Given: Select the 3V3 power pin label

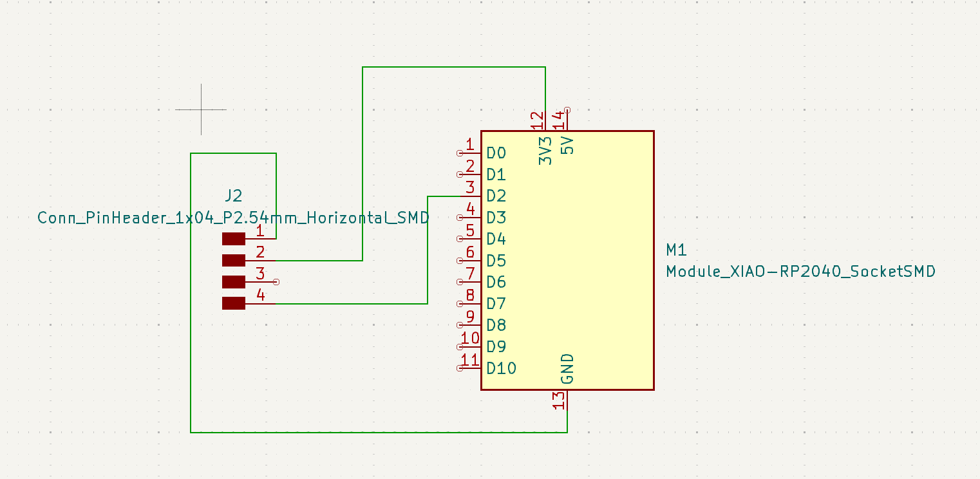Looking at the screenshot, I should (545, 151).
